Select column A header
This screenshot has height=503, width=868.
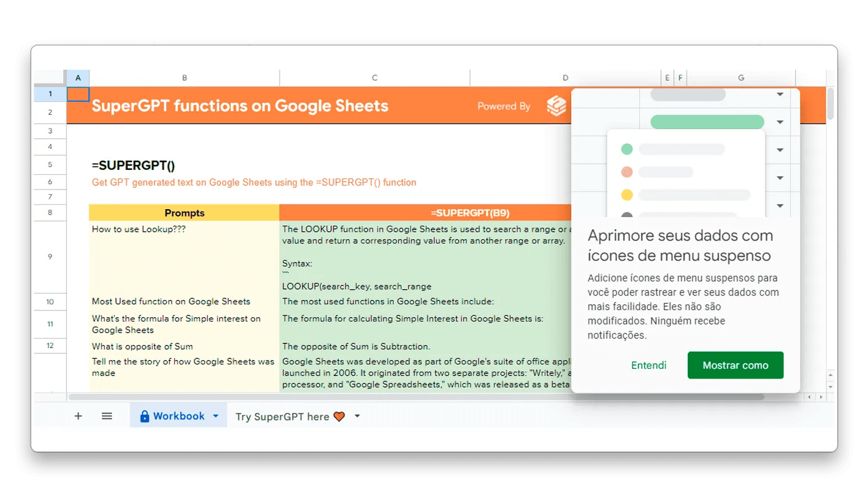coord(78,78)
